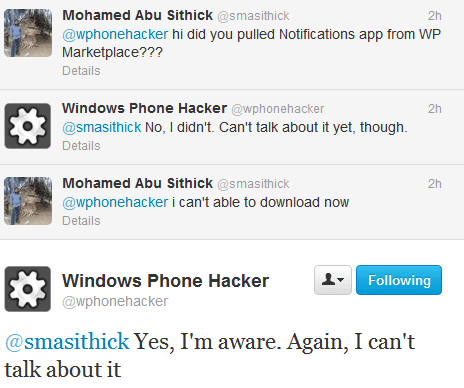The width and height of the screenshot is (464, 388).
Task: Click Mohamed Abu Sithick name in first tweet
Action: click(137, 15)
